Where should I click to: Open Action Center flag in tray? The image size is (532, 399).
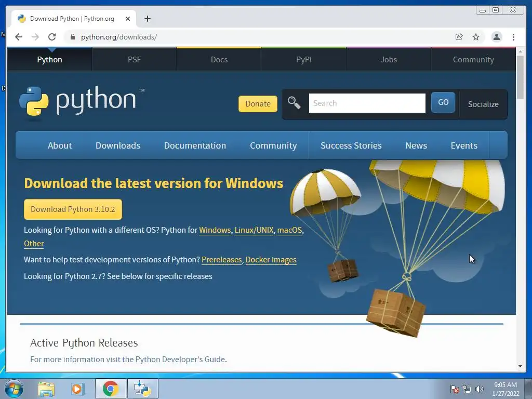point(454,389)
